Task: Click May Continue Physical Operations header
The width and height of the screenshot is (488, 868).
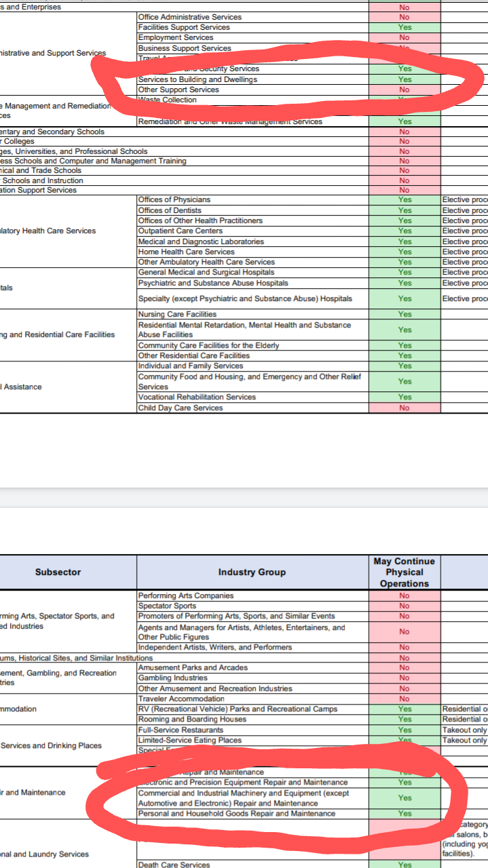Action: point(405,572)
